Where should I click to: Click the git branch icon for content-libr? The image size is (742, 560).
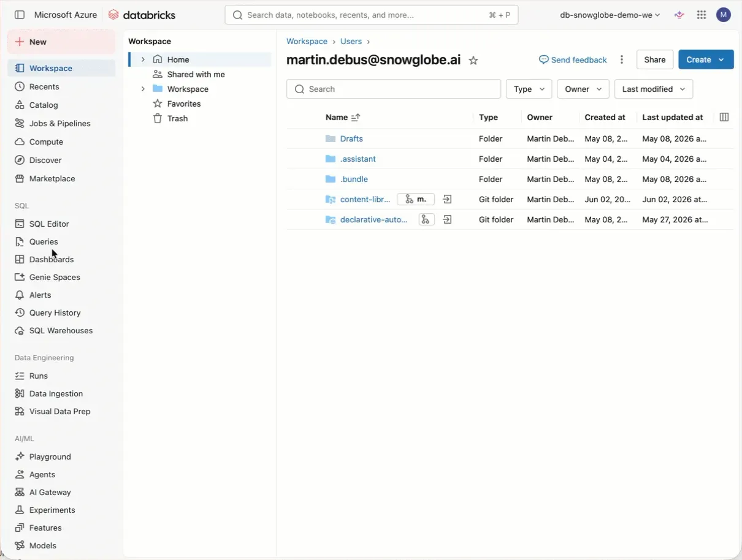(416, 199)
